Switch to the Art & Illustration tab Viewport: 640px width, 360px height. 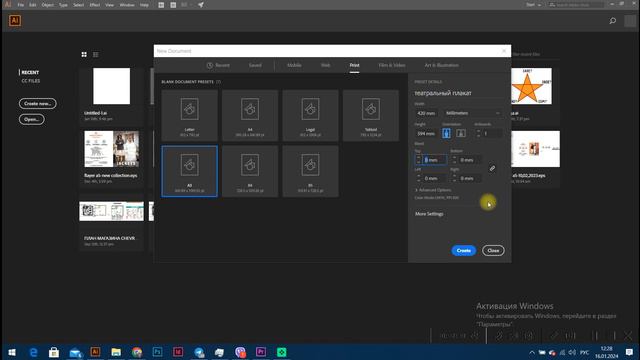[441, 65]
